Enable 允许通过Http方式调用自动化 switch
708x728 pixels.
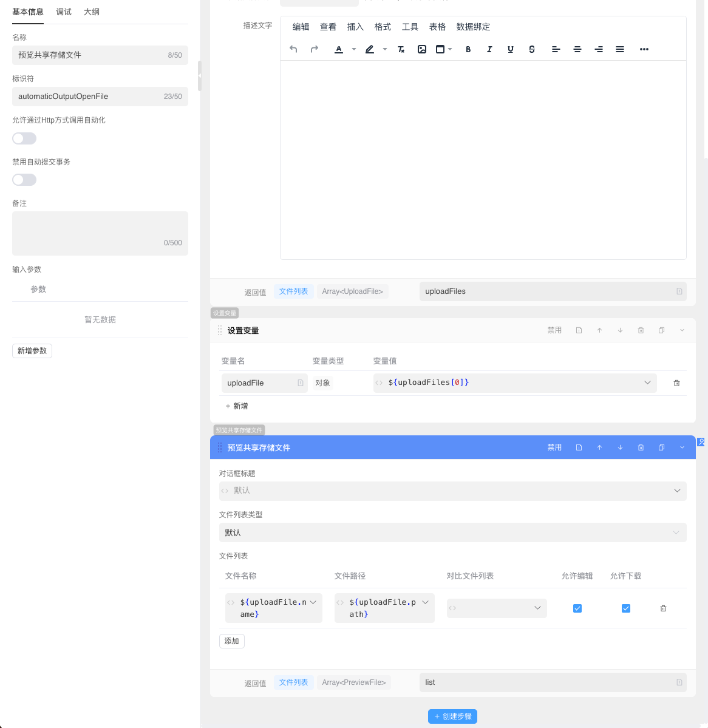[24, 138]
